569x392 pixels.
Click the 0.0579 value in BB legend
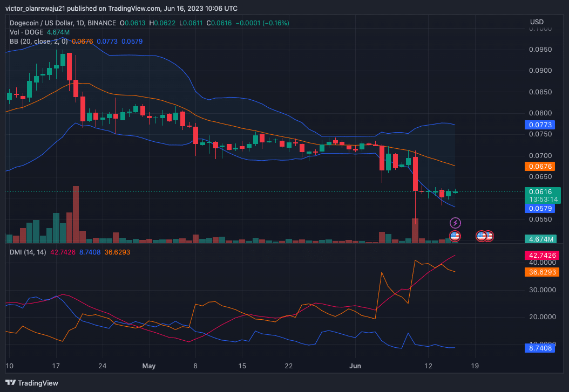[132, 42]
